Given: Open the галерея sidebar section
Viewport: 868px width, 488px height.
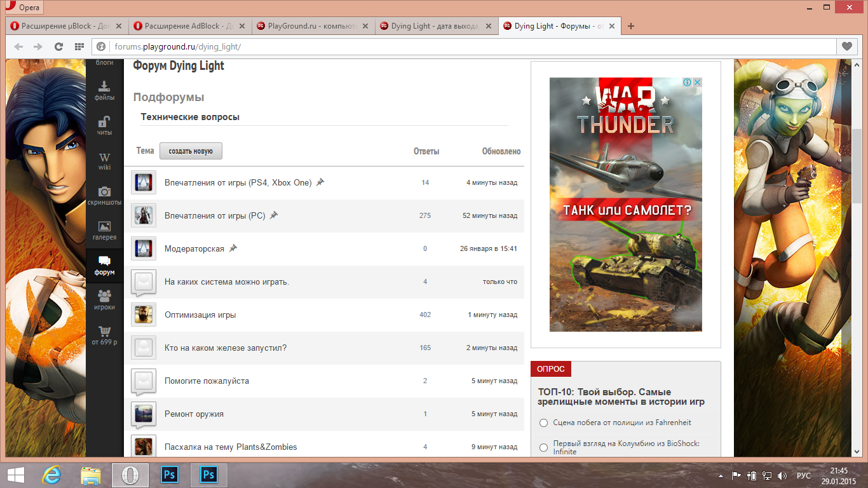Looking at the screenshot, I should [105, 231].
